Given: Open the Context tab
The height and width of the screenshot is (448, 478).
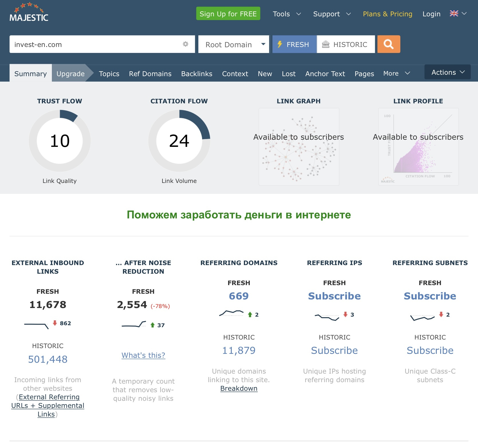Looking at the screenshot, I should click(x=235, y=73).
